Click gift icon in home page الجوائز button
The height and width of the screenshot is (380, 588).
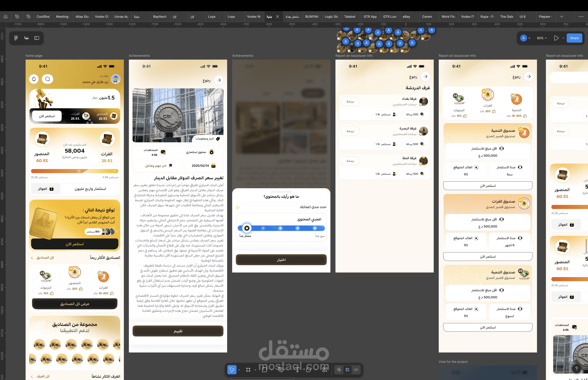pyautogui.click(x=51, y=189)
